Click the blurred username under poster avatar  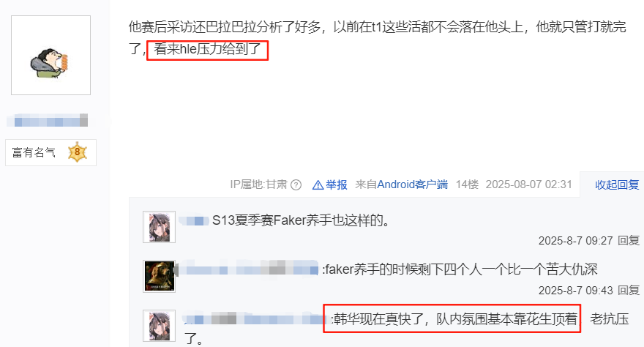(48, 121)
